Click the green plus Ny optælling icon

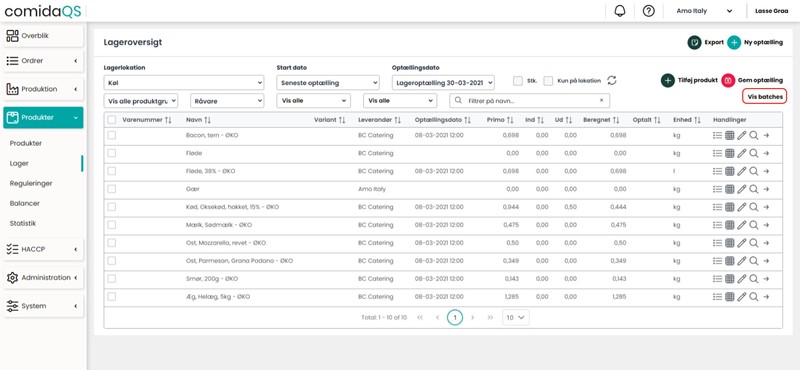734,42
